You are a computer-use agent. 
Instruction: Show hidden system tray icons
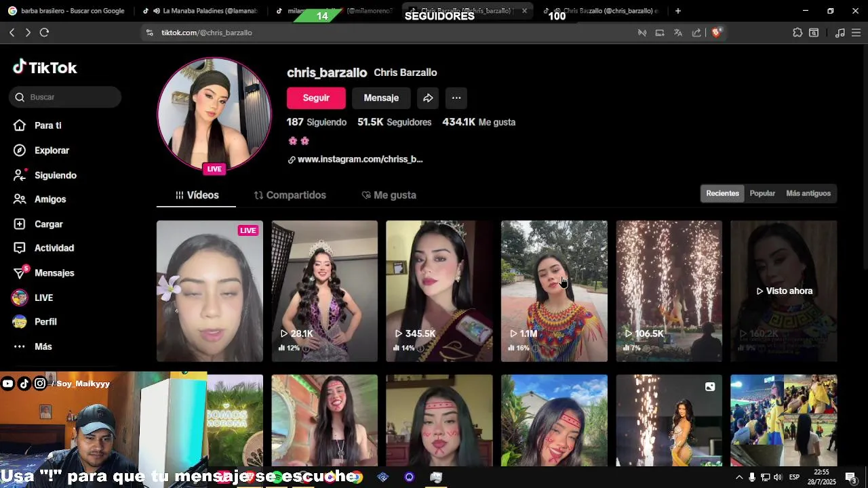click(739, 477)
